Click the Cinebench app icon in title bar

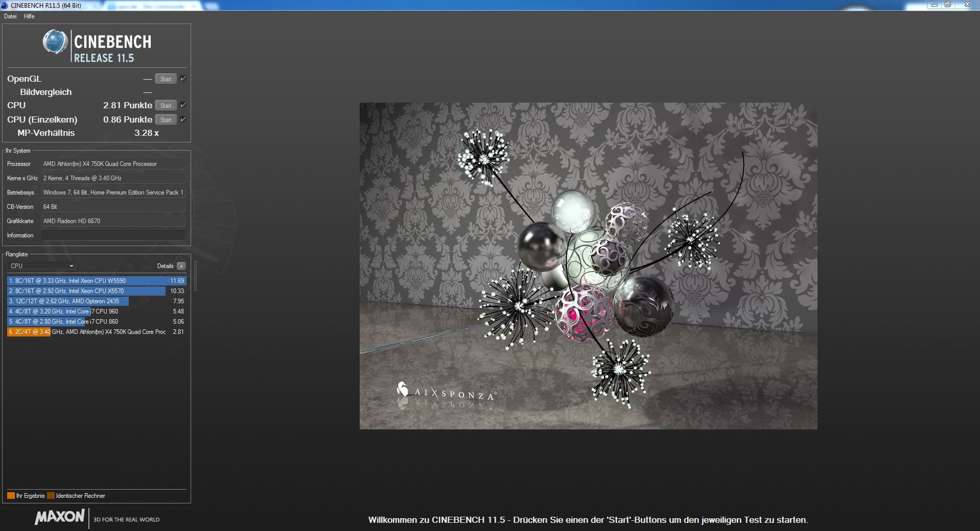click(x=5, y=5)
